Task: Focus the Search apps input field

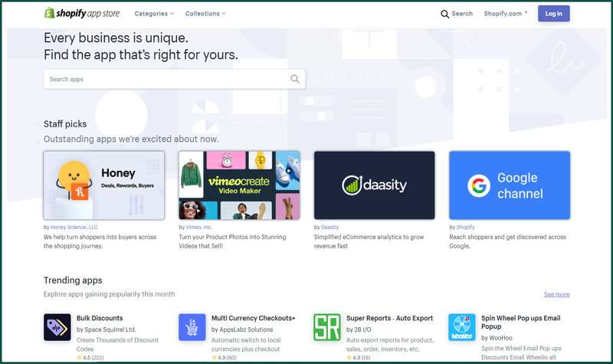Action: point(165,79)
